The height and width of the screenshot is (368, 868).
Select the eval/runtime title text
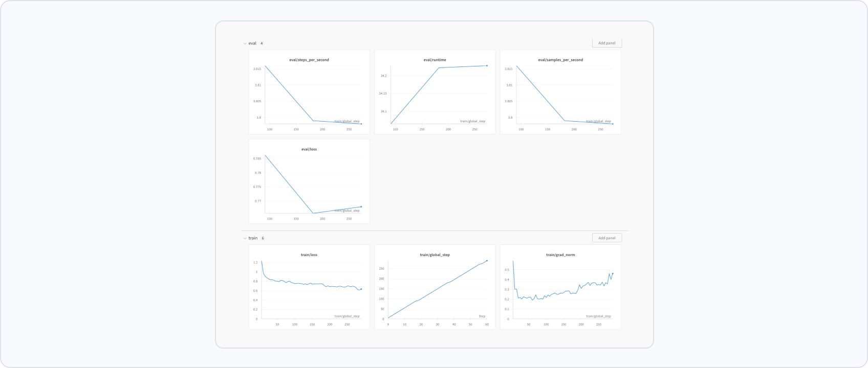[x=435, y=60]
